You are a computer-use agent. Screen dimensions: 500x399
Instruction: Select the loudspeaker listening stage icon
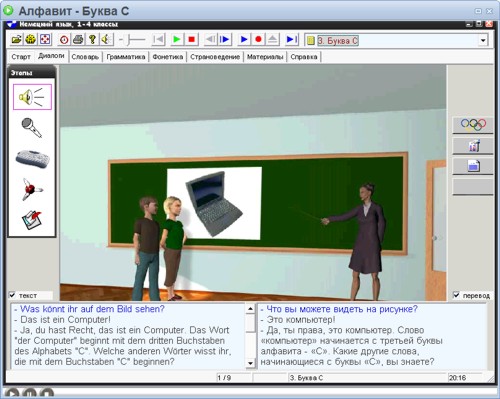coord(32,97)
